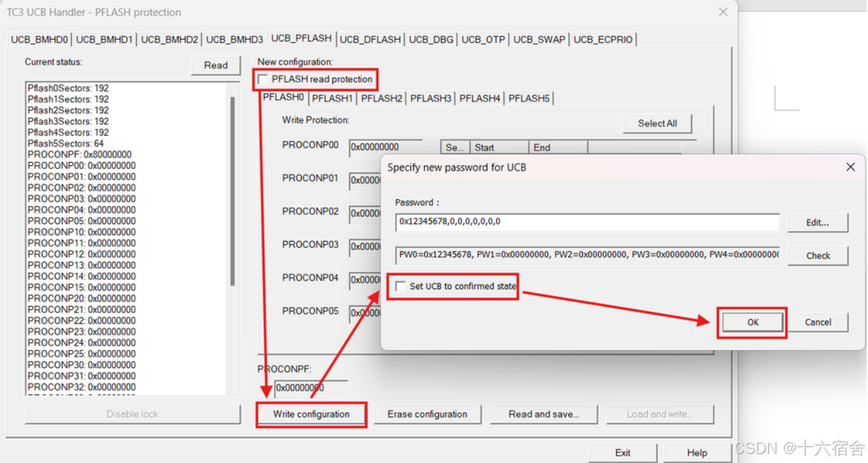The height and width of the screenshot is (463, 868).
Task: Select PROCONP00: 0x00000000 status line
Action: point(82,165)
